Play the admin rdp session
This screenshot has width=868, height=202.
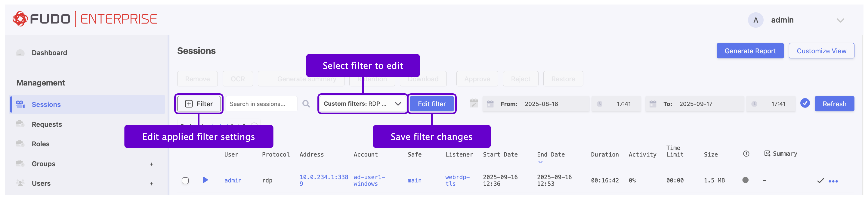pos(205,180)
